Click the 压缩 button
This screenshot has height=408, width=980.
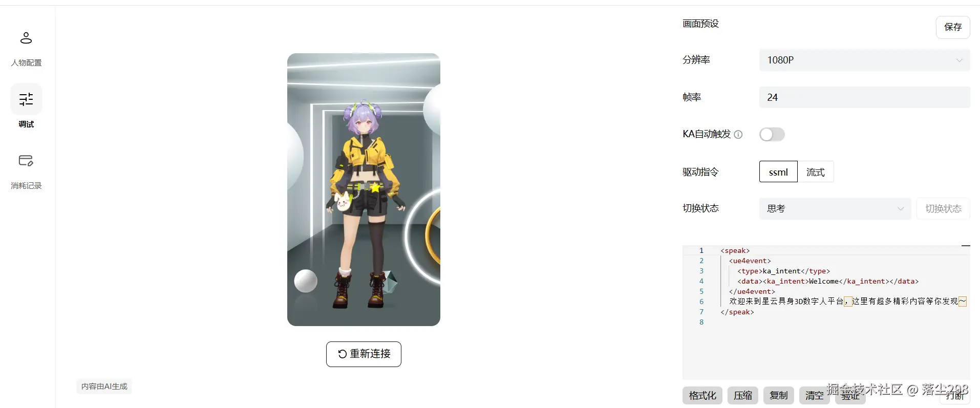[743, 396]
